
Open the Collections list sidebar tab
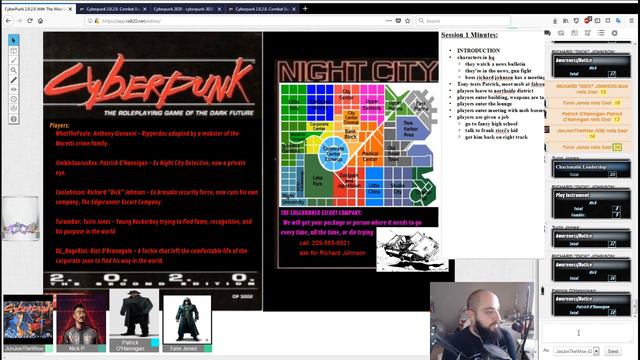coord(601,33)
